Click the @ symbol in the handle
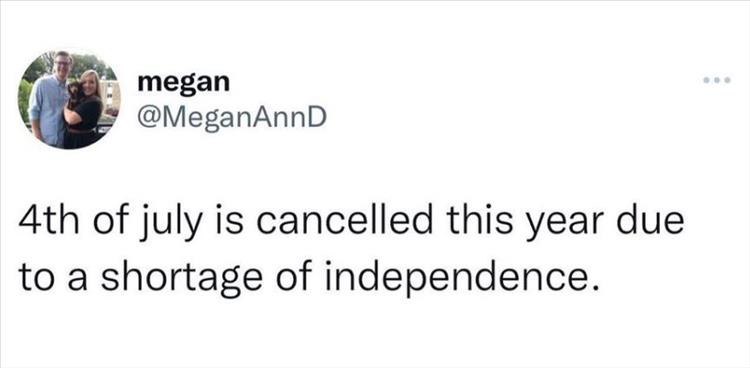750x368 pixels. click(x=148, y=118)
